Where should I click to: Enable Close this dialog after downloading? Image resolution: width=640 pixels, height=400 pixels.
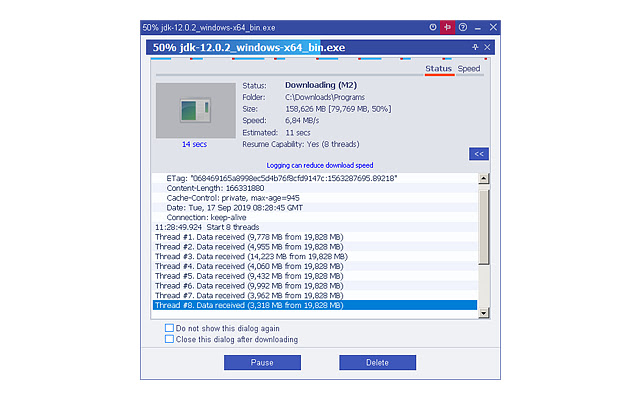pos(169,339)
